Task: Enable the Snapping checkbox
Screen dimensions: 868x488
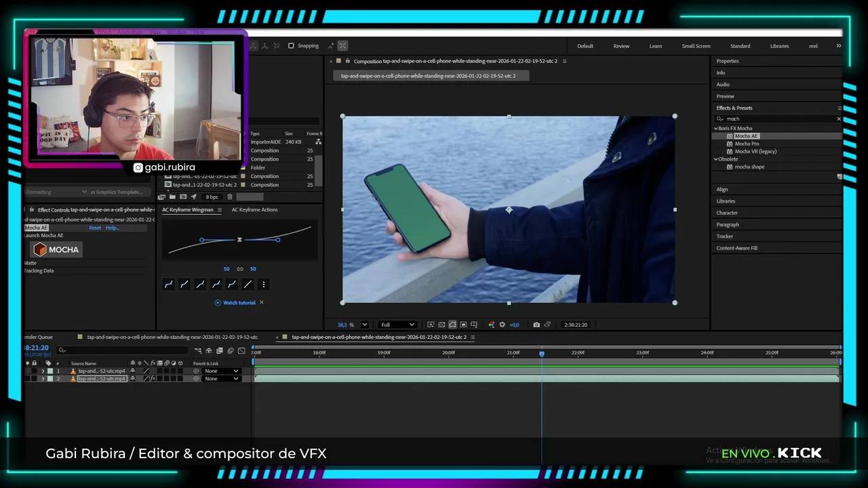Action: click(291, 45)
